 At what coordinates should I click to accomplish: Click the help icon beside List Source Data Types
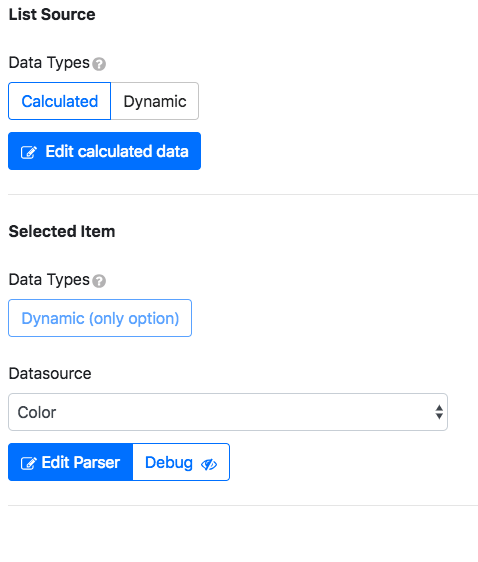(99, 64)
